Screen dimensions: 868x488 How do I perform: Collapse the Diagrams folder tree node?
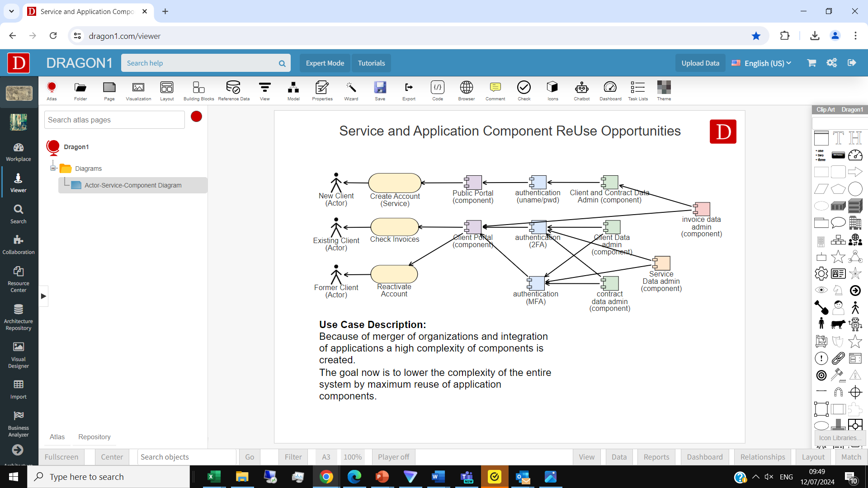(53, 169)
